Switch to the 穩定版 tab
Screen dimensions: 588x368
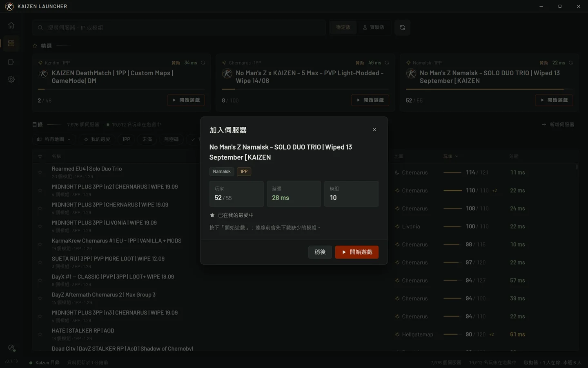(343, 27)
